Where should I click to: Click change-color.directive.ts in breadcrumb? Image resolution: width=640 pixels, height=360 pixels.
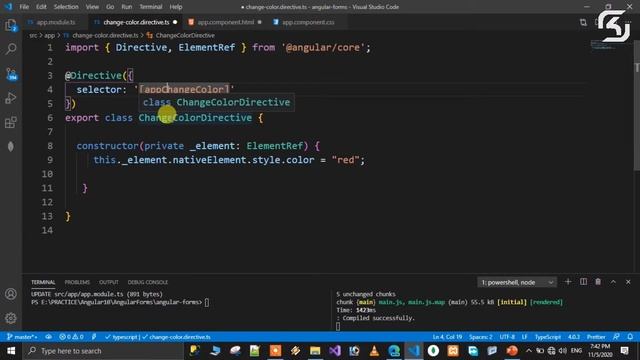click(105, 36)
